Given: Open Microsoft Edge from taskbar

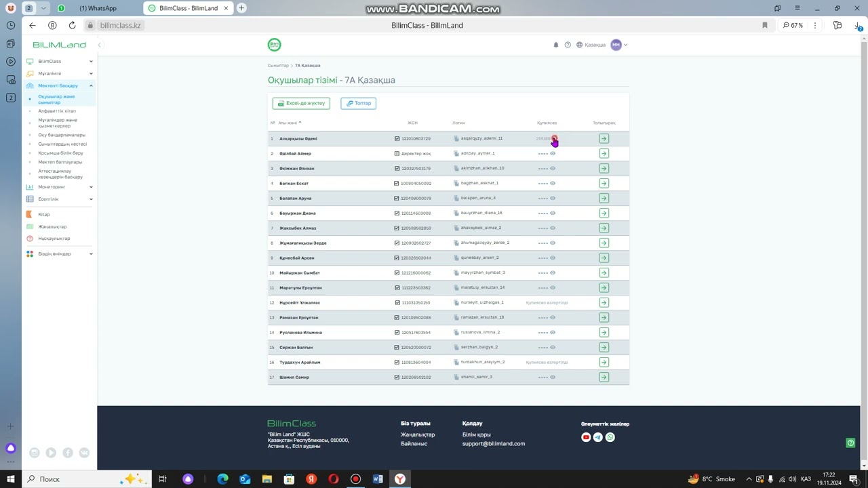Looking at the screenshot, I should 222,479.
